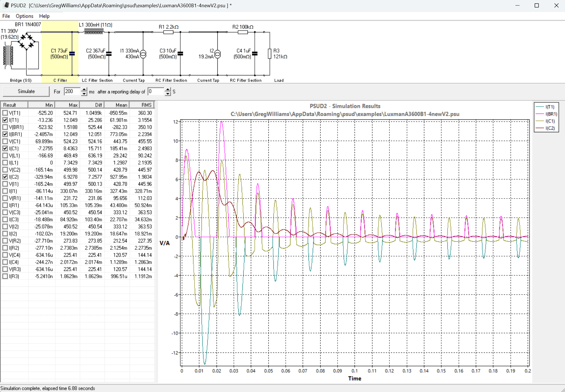Maximize the PSUD2 window
Image resolution: width=565 pixels, height=392 pixels.
(537, 6)
